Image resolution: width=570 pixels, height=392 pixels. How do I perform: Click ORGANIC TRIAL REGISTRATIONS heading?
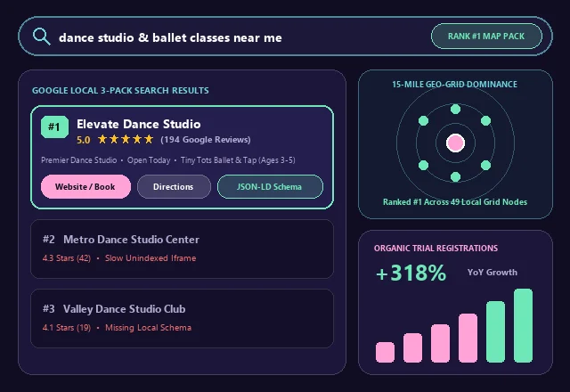(x=436, y=249)
